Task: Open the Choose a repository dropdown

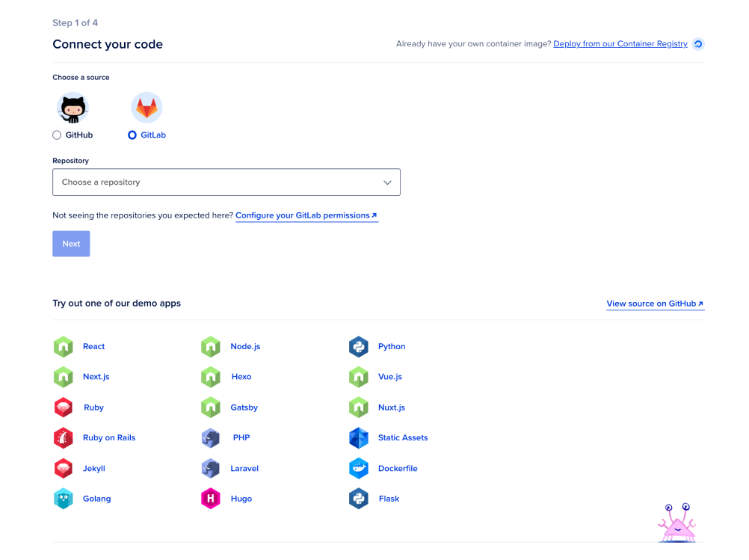Action: tap(226, 182)
